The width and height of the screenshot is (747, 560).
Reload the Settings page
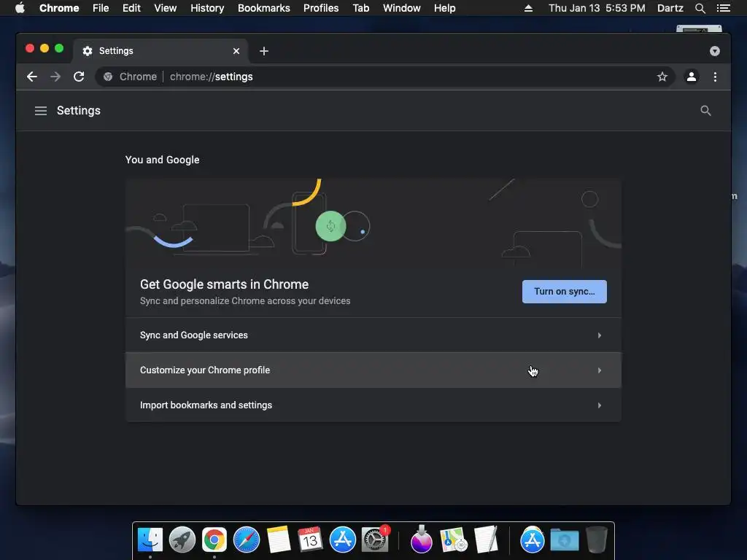pyautogui.click(x=79, y=77)
